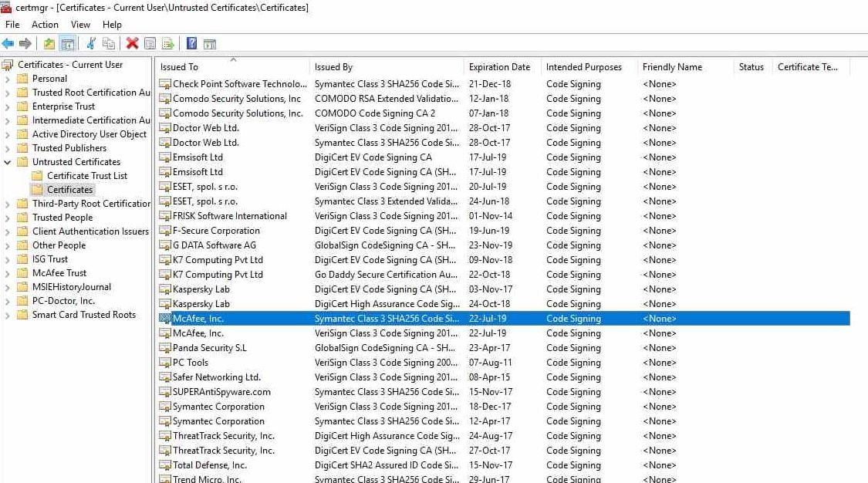
Task: Click the Certificates - Current User root icon
Action: pos(7,65)
